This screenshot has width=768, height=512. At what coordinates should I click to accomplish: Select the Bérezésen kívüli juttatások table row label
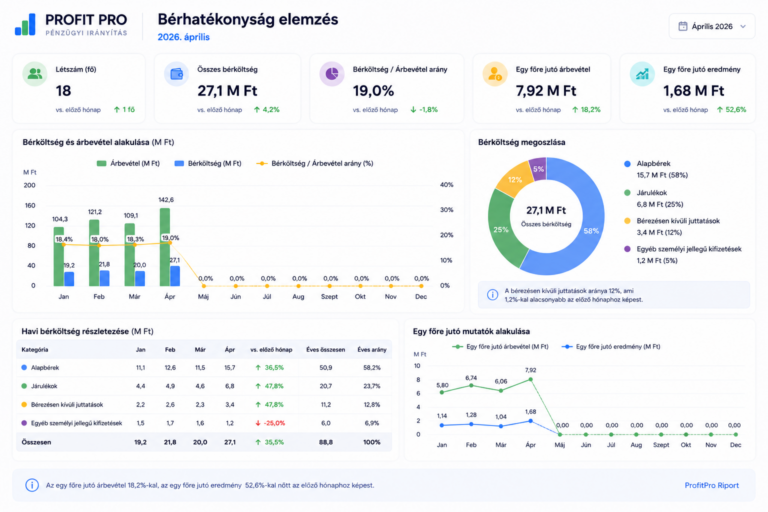[67, 405]
